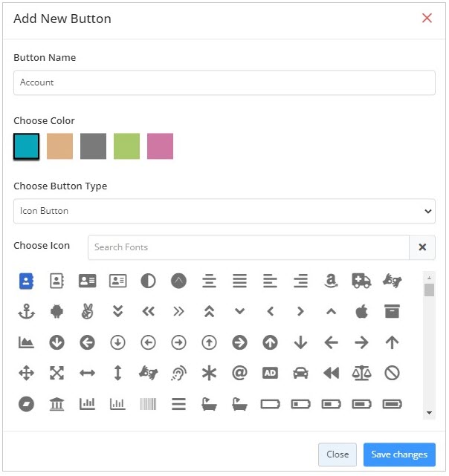The height and width of the screenshot is (476, 449).
Task: Select the asterisk icon
Action: [x=209, y=373]
